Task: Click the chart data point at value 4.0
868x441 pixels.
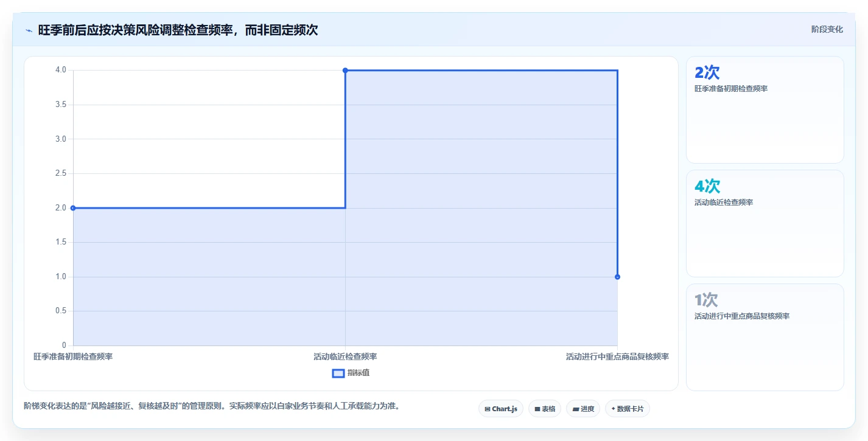Action: point(345,71)
